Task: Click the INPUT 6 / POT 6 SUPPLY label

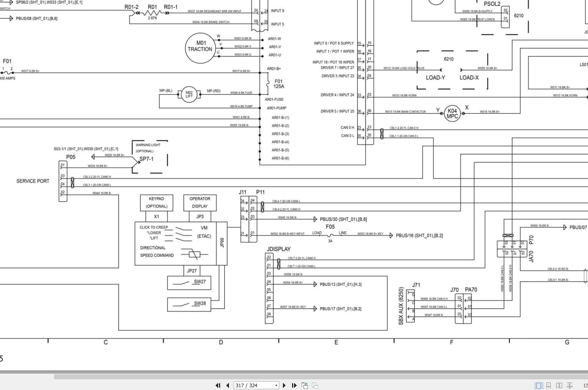Action: tap(334, 43)
